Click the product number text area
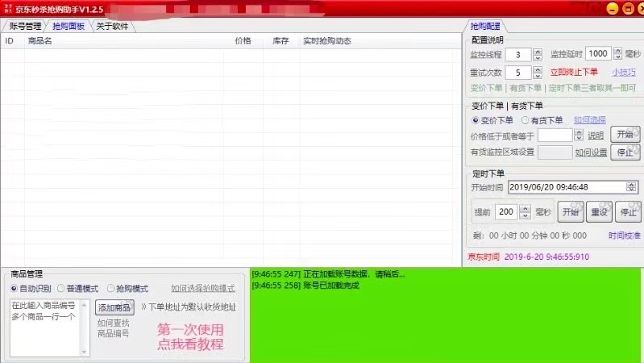 pos(45,328)
